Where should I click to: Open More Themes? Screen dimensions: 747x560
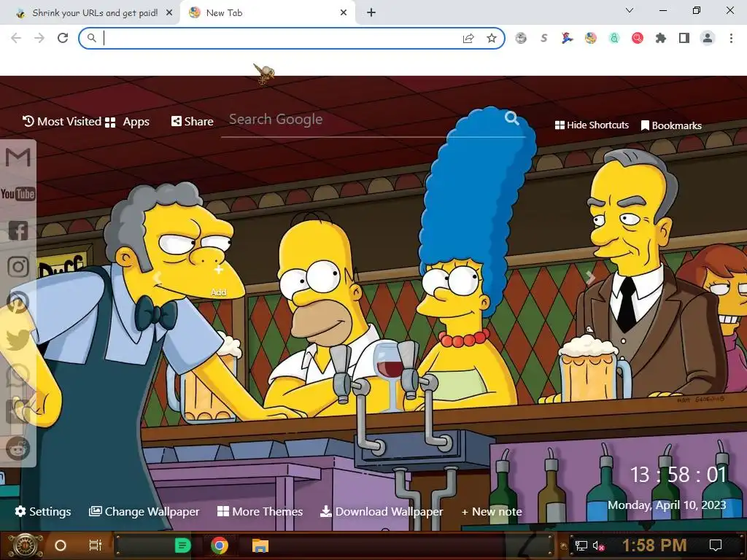pos(260,511)
